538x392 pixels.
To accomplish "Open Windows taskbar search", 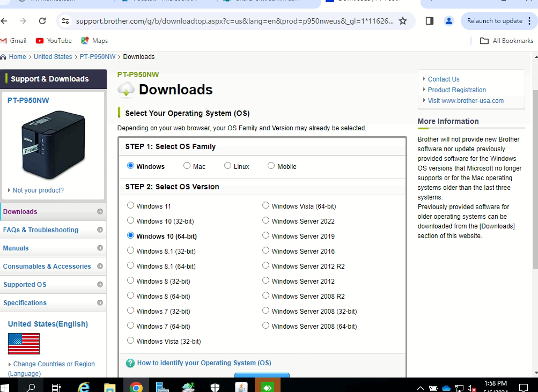I will click(31, 388).
